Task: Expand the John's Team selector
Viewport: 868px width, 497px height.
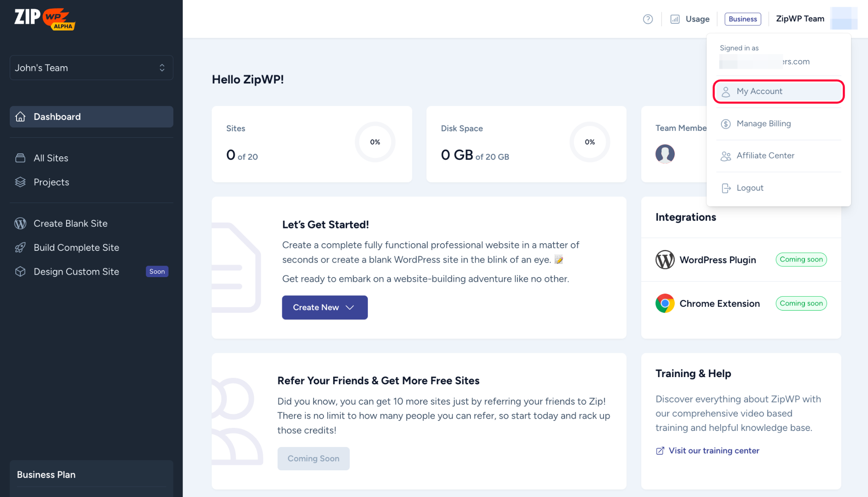Action: tap(92, 68)
